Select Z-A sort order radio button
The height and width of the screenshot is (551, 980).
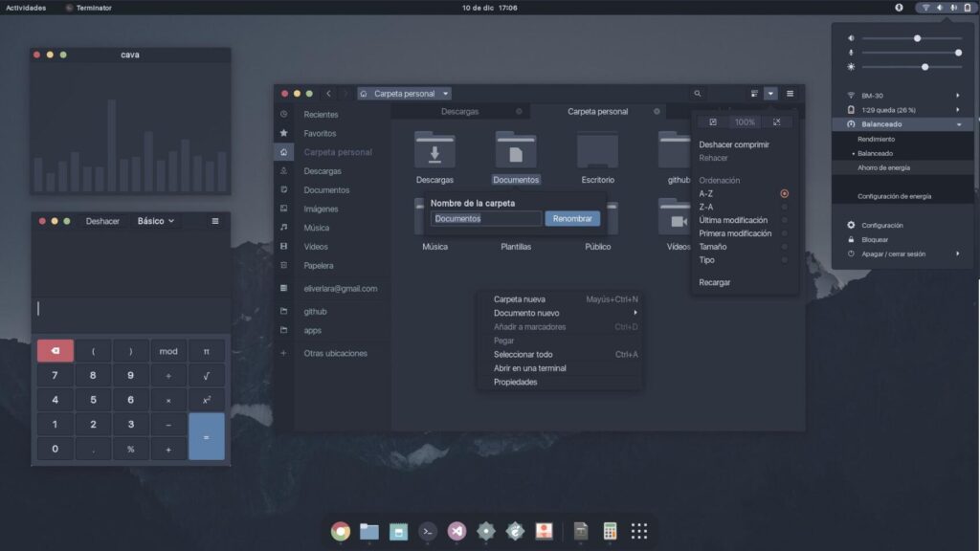[x=785, y=207]
